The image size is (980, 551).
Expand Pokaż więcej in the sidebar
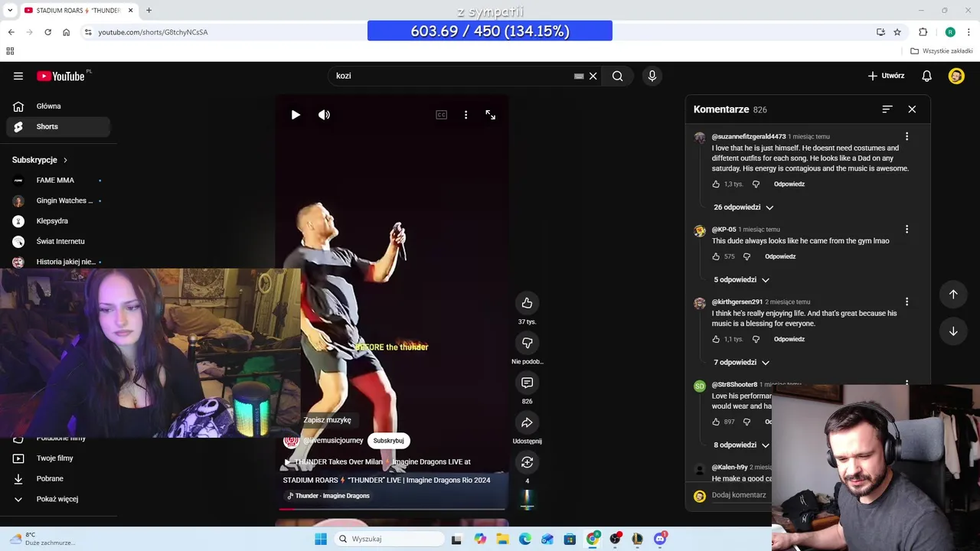58,499
